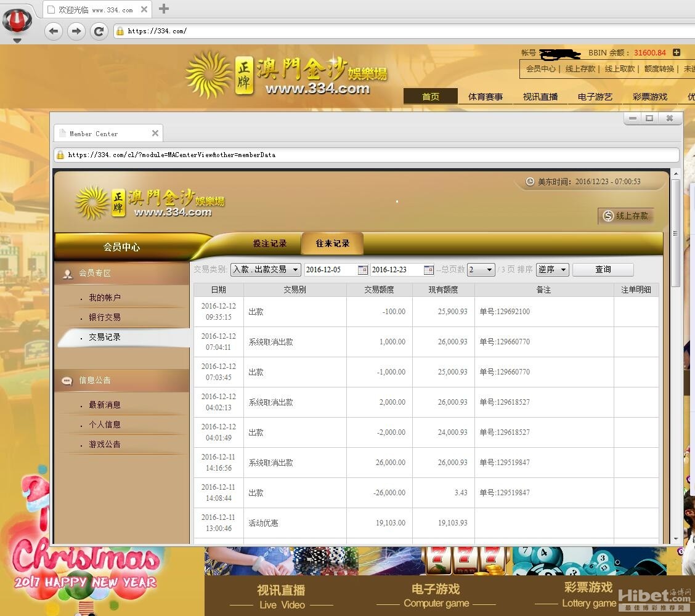Click the browser reload page icon
The height and width of the screenshot is (616, 695).
point(99,31)
